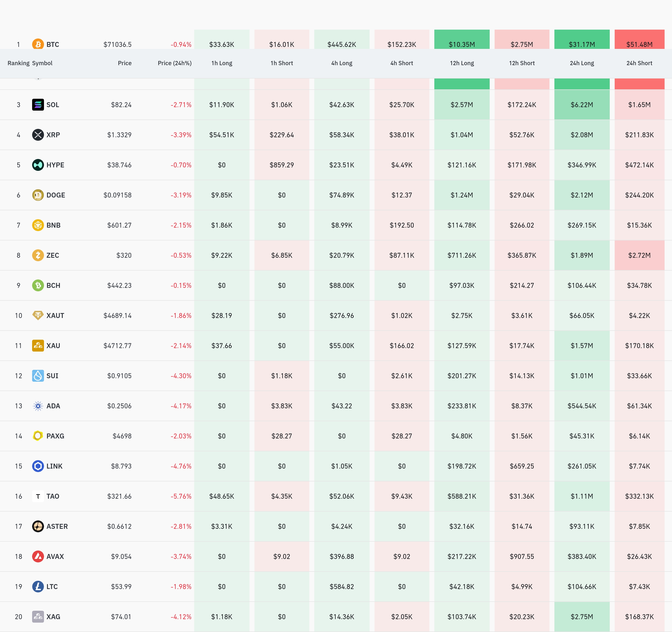Sort by the Ranking column header

coord(18,63)
